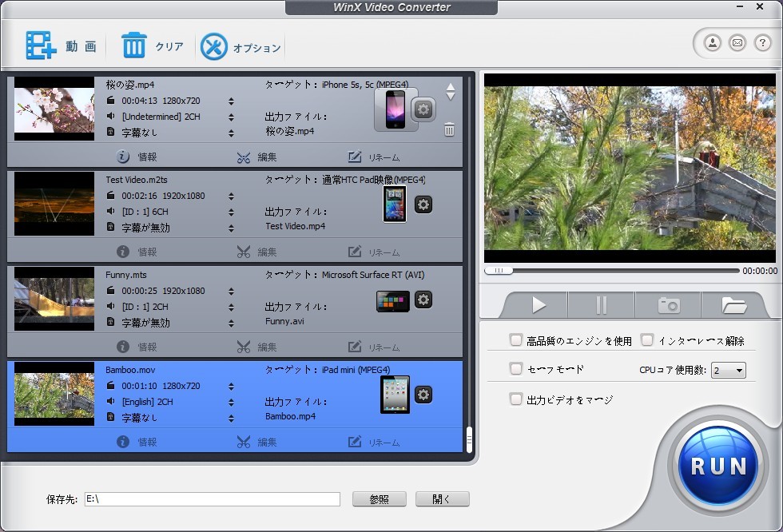Open output folder icon under preview

click(x=733, y=305)
